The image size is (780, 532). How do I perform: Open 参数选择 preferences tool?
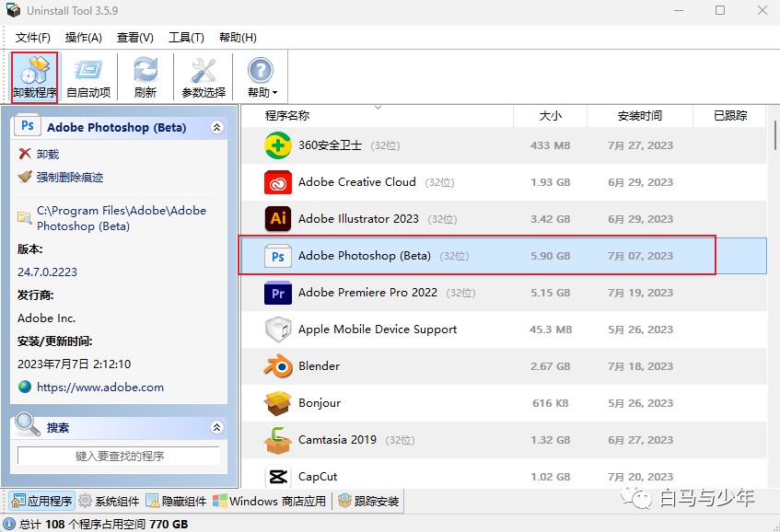[x=204, y=77]
